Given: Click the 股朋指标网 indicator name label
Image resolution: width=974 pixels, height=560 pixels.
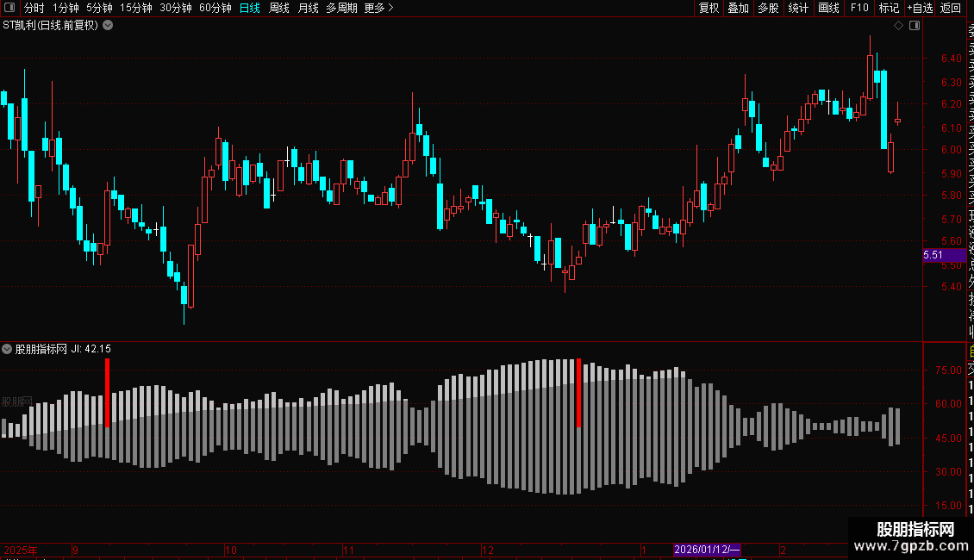Looking at the screenshot, I should click(x=41, y=349).
